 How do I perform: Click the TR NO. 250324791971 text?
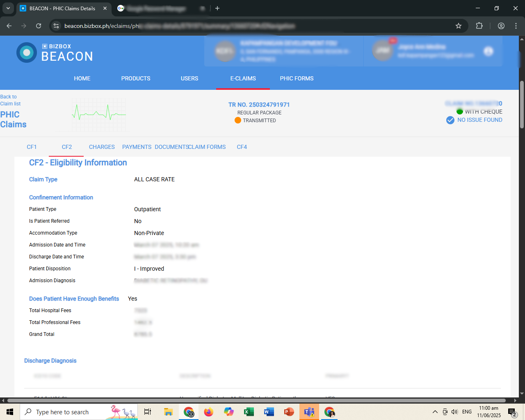(x=259, y=105)
